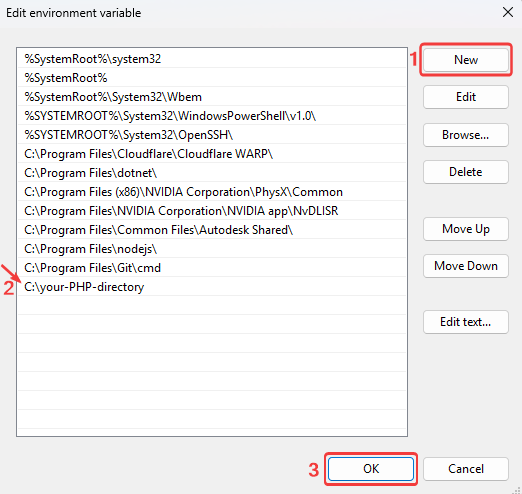This screenshot has height=494, width=522.
Task: Select the dotnet path entry
Action: [x=212, y=173]
